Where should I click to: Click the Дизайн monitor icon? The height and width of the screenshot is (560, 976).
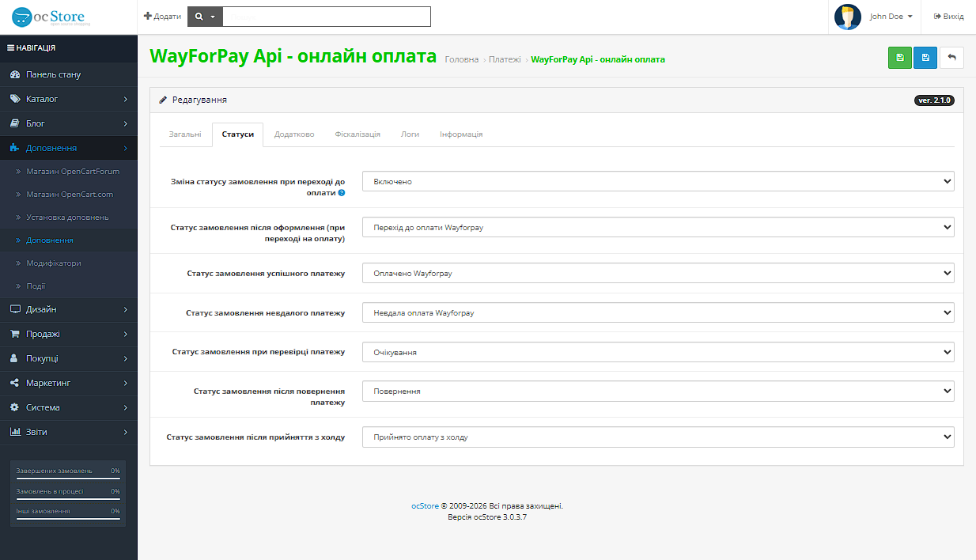(14, 309)
